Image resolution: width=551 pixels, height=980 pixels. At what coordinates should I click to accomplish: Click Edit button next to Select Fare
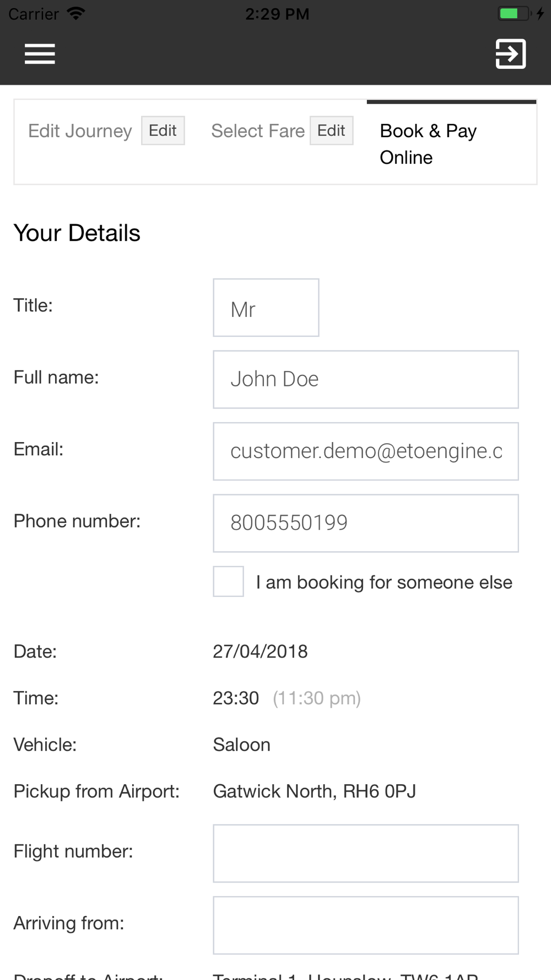pos(332,131)
